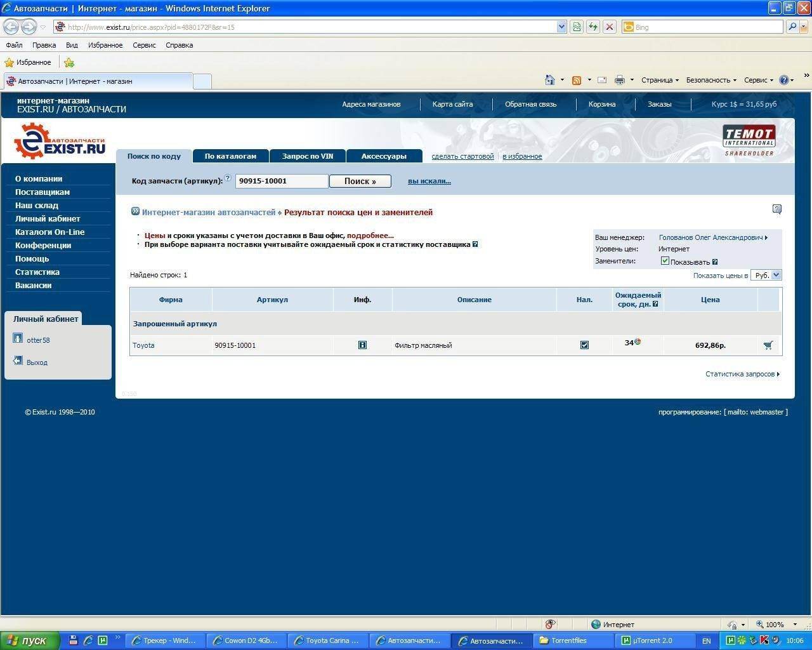This screenshot has width=812, height=650.
Task: Switch to the По каталогам tab
Action: (230, 156)
